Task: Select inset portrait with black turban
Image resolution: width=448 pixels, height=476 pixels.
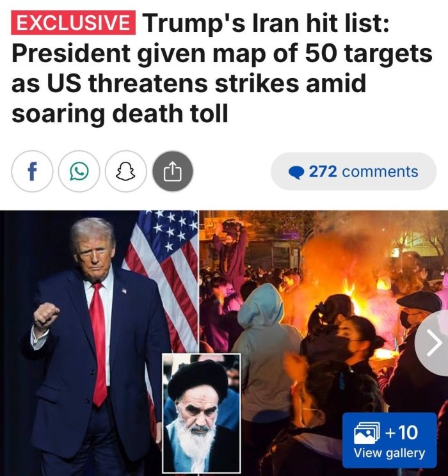Action: [x=202, y=413]
